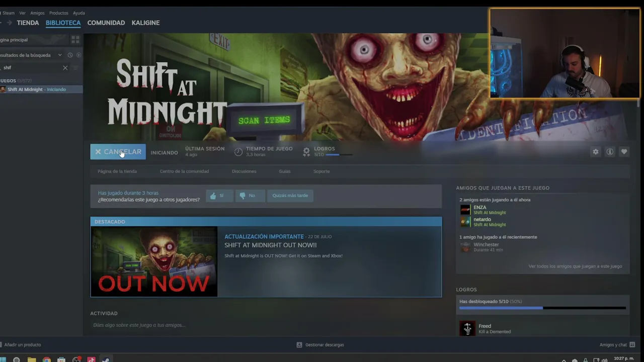
Task: Click the achievements trophy icon
Action: (306, 152)
